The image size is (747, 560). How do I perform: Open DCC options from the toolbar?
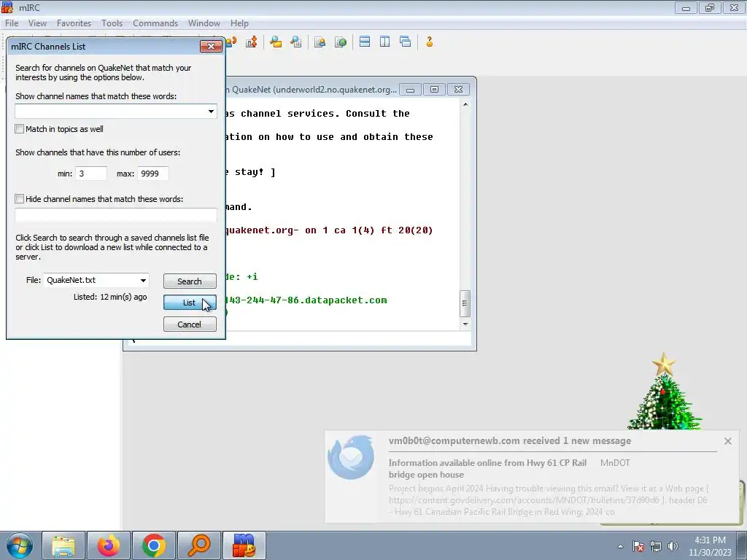click(x=252, y=42)
